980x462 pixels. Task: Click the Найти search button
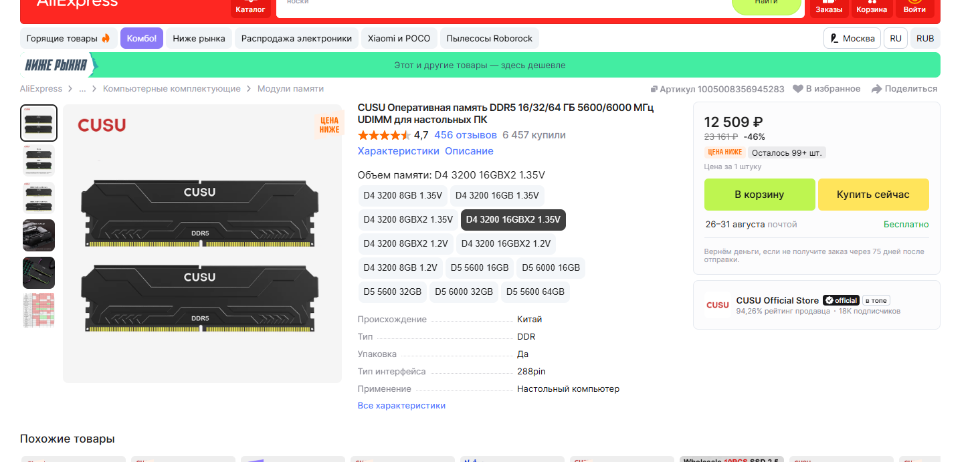[x=766, y=7]
